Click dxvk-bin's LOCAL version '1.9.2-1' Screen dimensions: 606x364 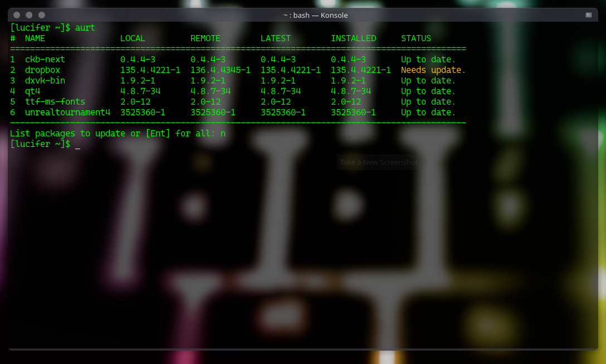coord(138,81)
